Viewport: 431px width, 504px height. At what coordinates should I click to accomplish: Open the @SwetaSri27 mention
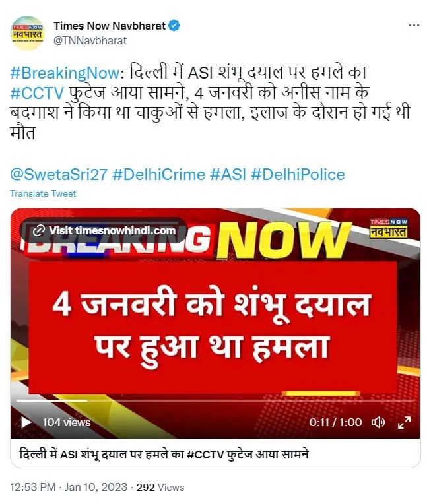[59, 175]
